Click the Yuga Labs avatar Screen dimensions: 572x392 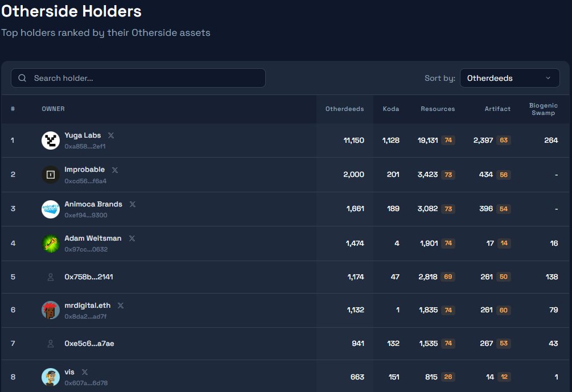51,141
